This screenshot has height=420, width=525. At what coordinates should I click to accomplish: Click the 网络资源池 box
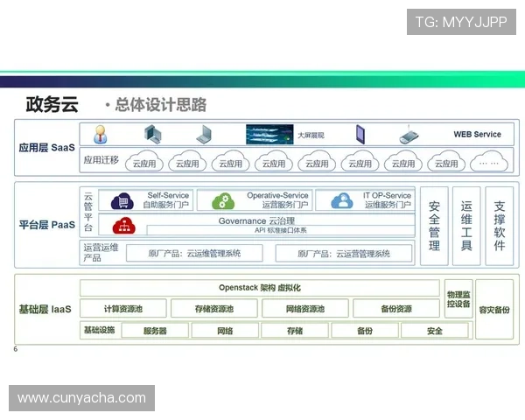305,309
